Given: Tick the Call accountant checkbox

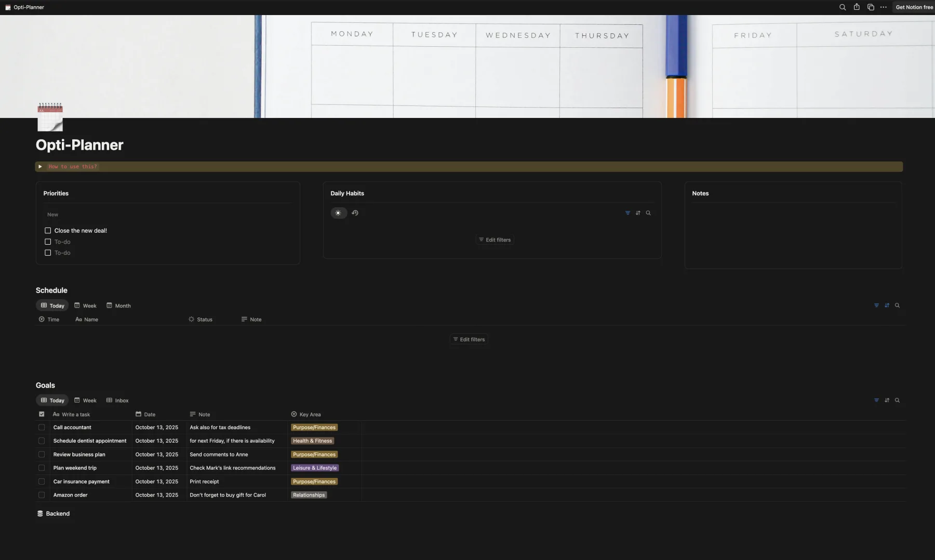Looking at the screenshot, I should (42, 428).
